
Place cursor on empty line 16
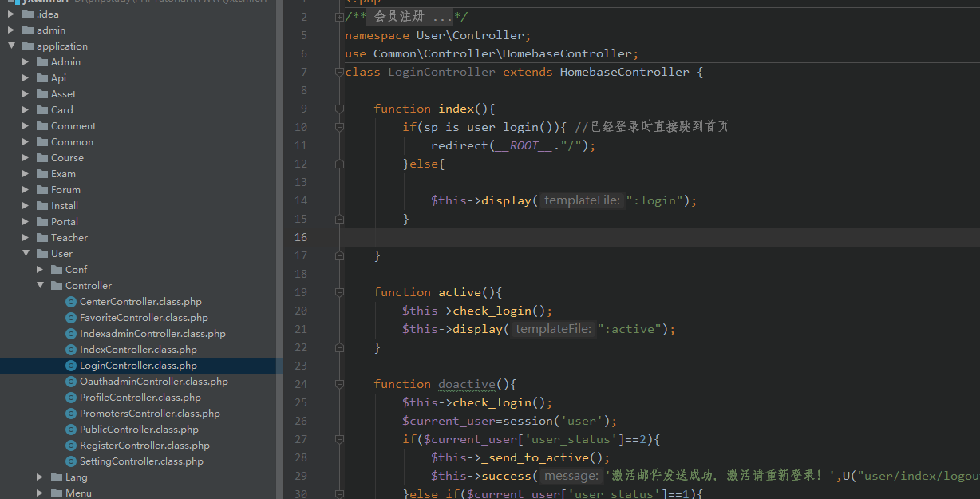661,237
